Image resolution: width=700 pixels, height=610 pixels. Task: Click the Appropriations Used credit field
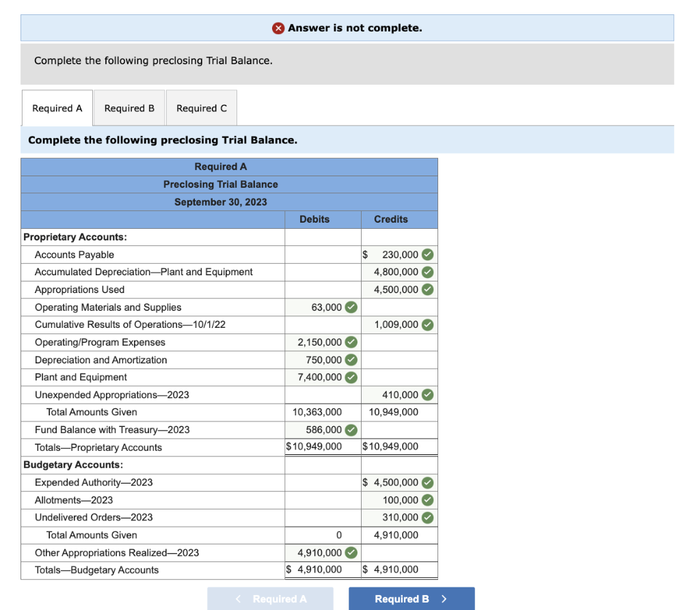pos(399,290)
